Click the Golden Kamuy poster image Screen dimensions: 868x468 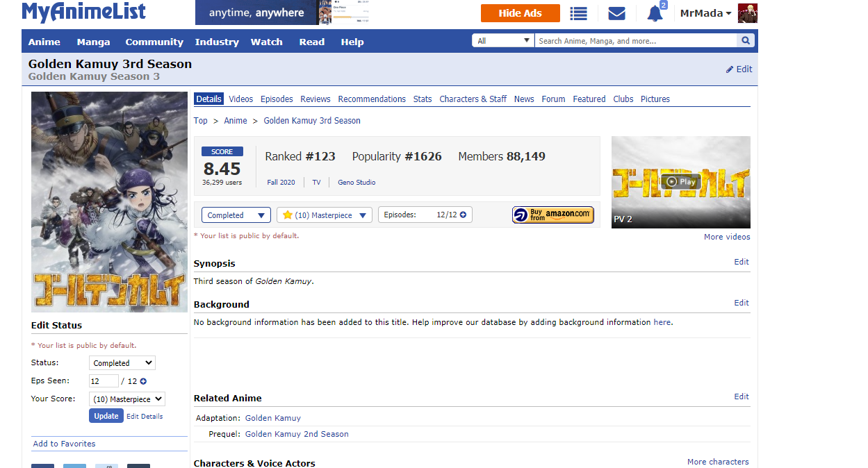(109, 202)
